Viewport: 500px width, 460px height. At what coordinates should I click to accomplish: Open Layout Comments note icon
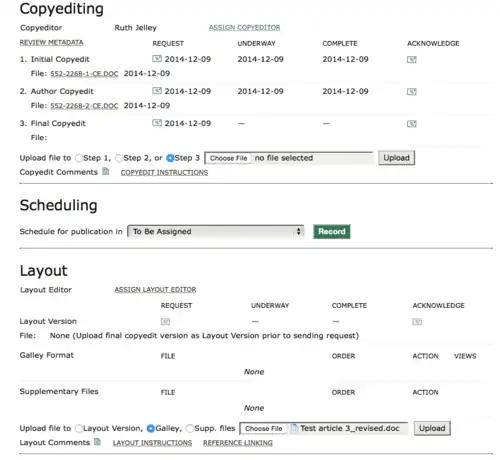(97, 442)
